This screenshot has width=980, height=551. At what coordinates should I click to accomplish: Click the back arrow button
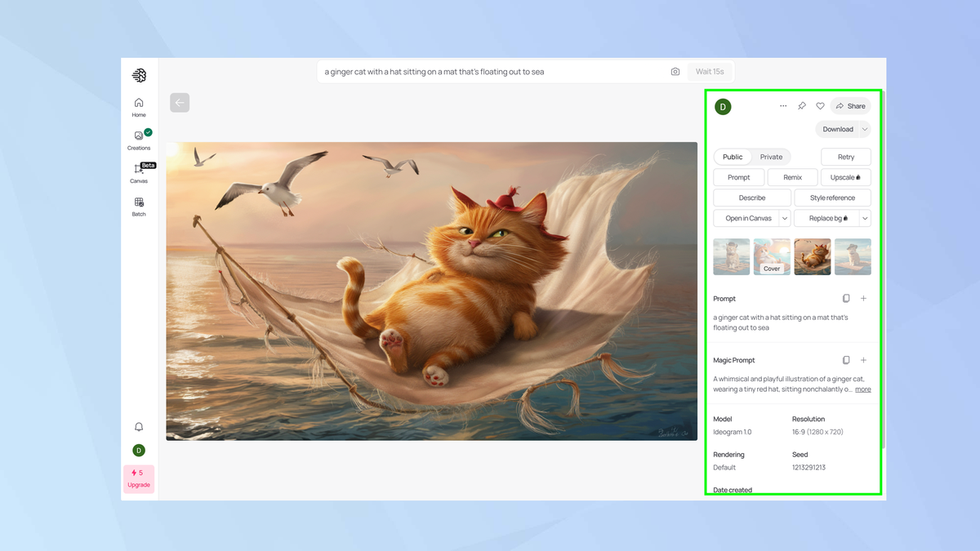(x=180, y=102)
